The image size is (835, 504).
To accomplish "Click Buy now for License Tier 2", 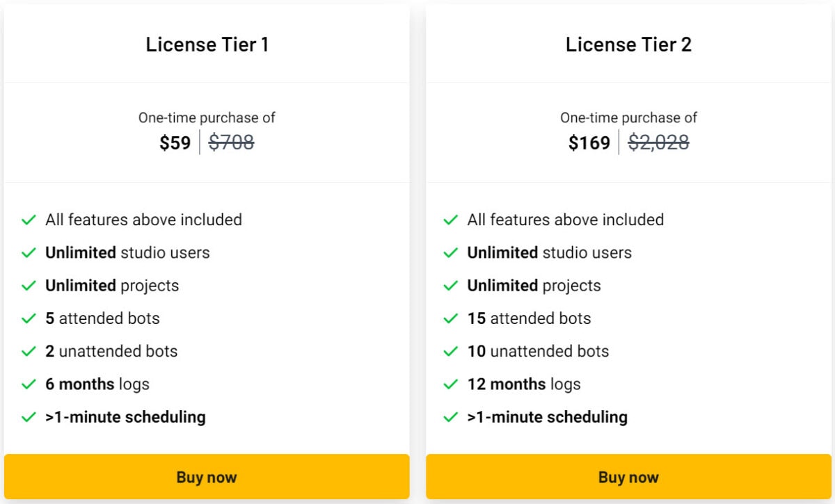I will tap(628, 477).
